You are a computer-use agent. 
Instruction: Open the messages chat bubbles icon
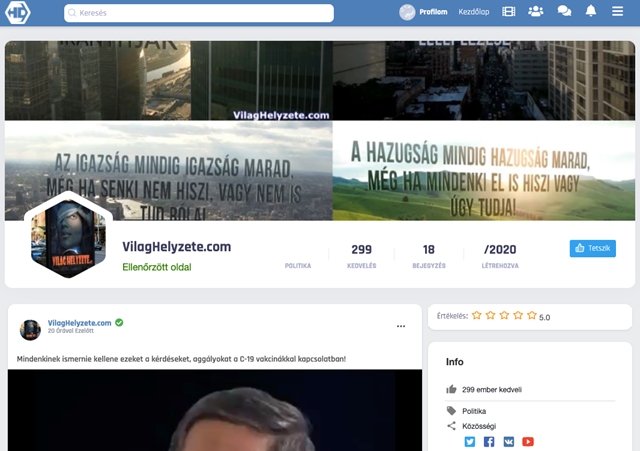(564, 11)
